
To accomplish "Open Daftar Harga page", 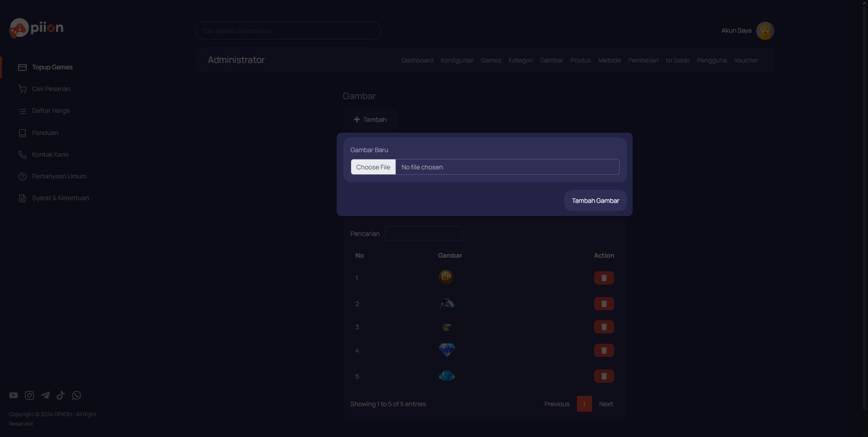I will (x=51, y=110).
